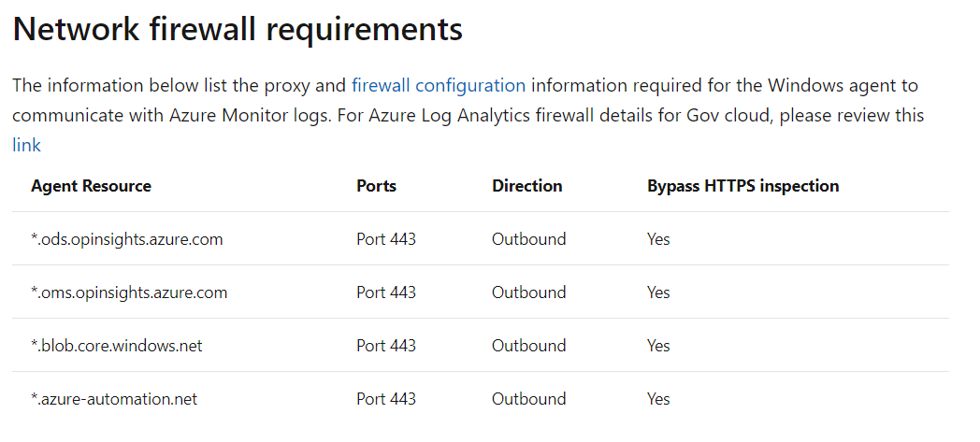Click Outbound in the blob.core row
The height and width of the screenshot is (442, 980).
[528, 345]
